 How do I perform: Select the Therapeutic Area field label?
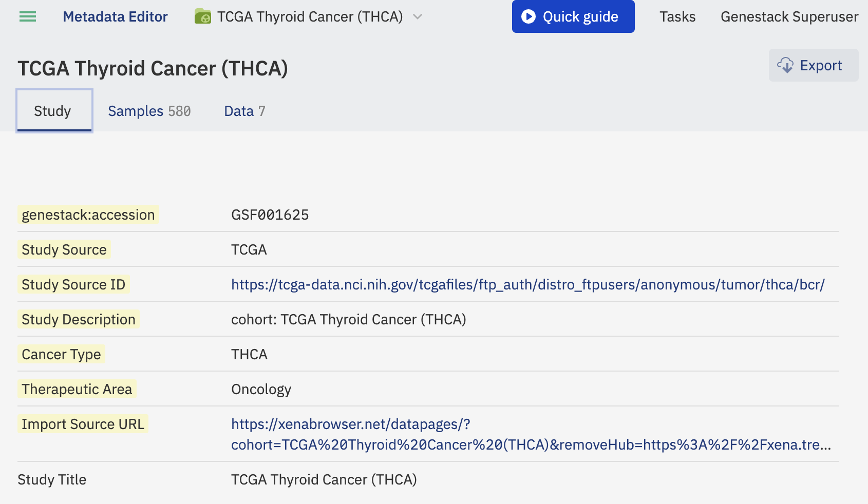click(x=77, y=389)
